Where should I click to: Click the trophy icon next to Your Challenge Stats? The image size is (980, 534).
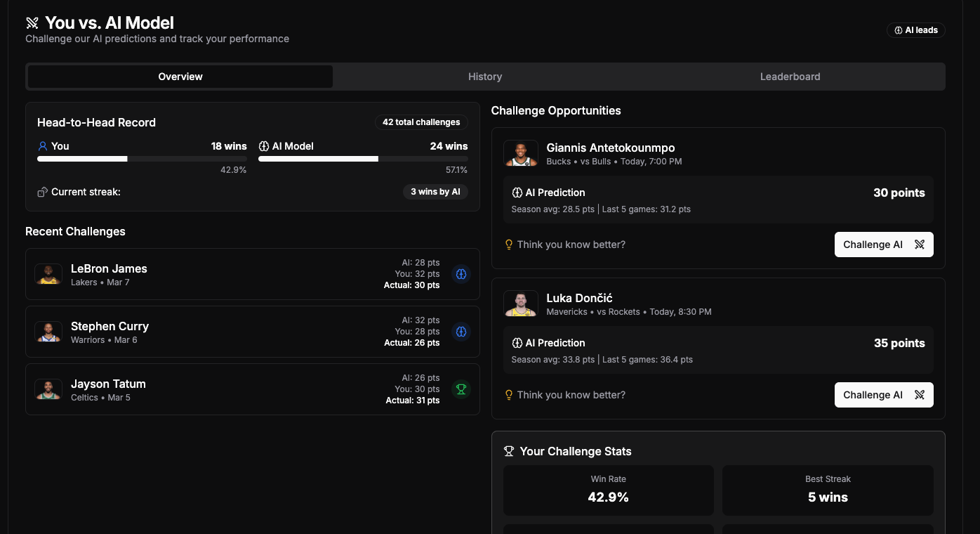pos(509,452)
